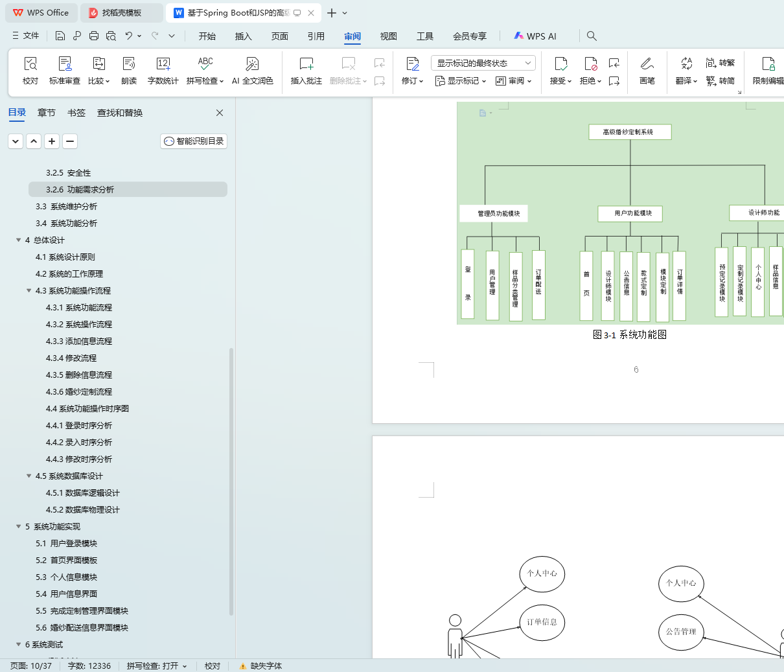Click next change icon below previous change
Image resolution: width=784 pixels, height=672 pixels.
coord(614,81)
